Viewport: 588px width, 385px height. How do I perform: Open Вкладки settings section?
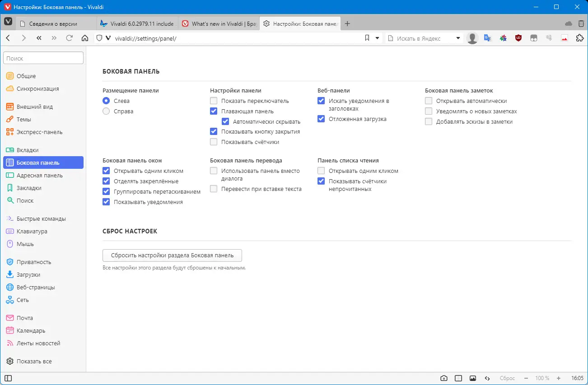[43, 150]
